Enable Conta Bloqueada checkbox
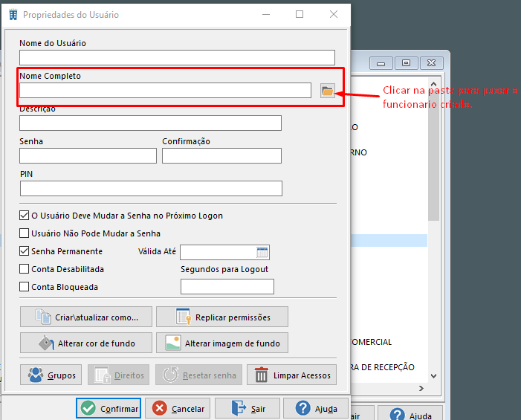The image size is (521, 420). coord(24,287)
